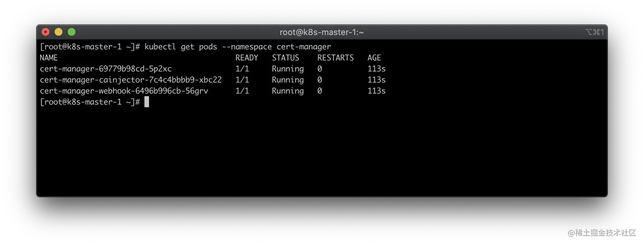644x245 pixels.
Task: Click the cert-manager-webhook-6496b996cb-56grv pod name
Action: click(124, 91)
